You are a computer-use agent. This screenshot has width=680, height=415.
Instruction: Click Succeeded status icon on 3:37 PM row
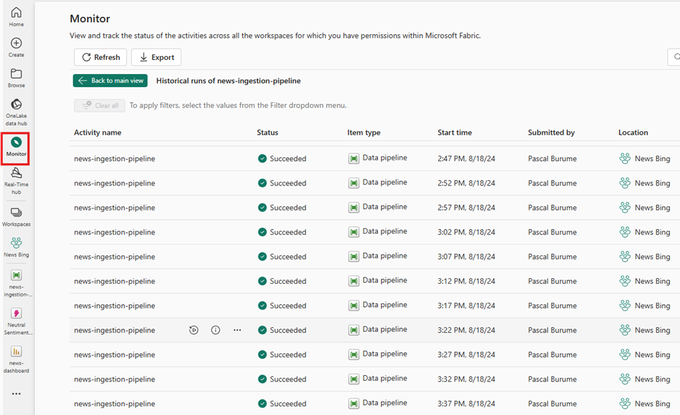coord(262,404)
